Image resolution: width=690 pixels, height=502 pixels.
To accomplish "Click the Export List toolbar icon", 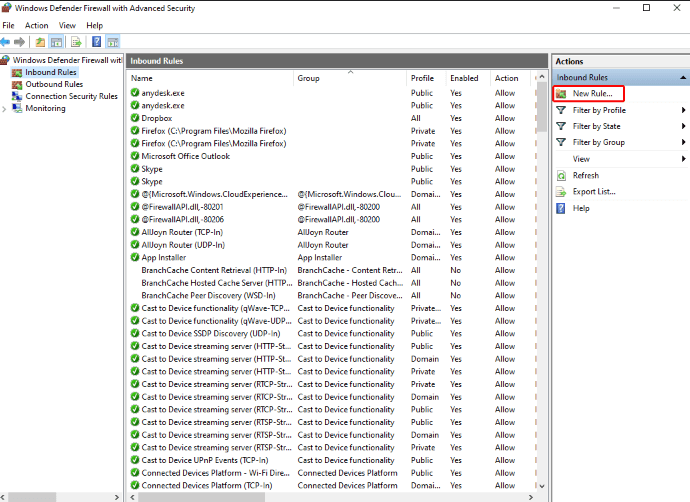I will [x=76, y=42].
